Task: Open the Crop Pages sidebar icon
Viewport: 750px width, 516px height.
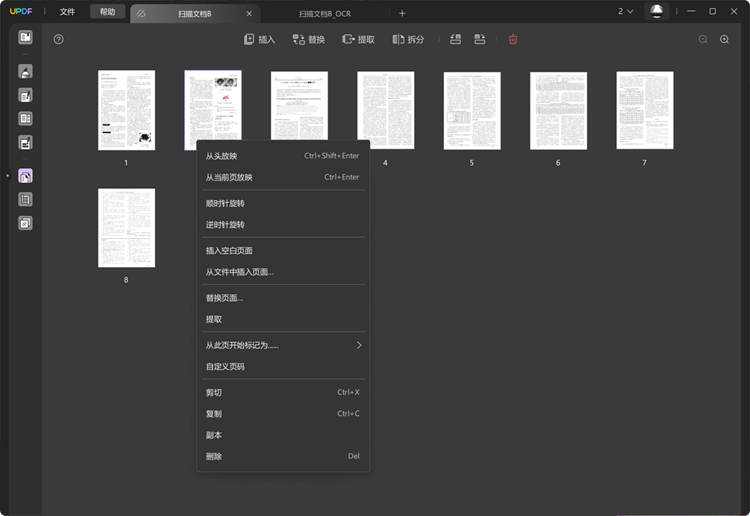Action: pyautogui.click(x=25, y=199)
